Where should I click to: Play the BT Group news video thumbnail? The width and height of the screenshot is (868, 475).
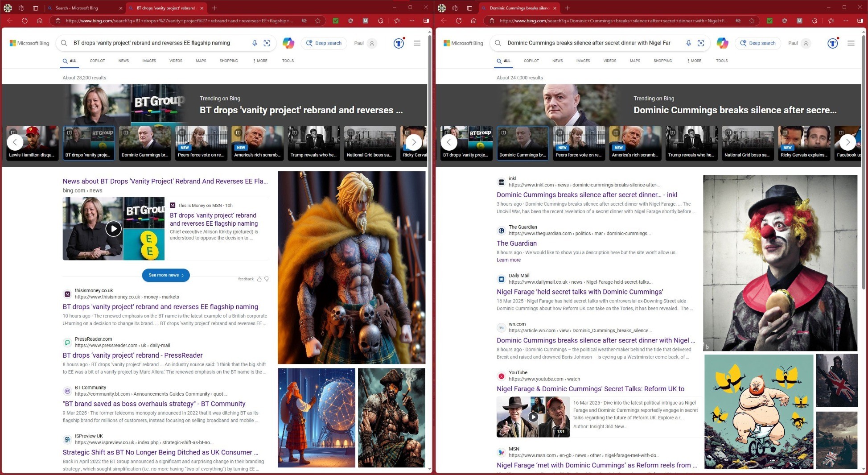pyautogui.click(x=114, y=229)
